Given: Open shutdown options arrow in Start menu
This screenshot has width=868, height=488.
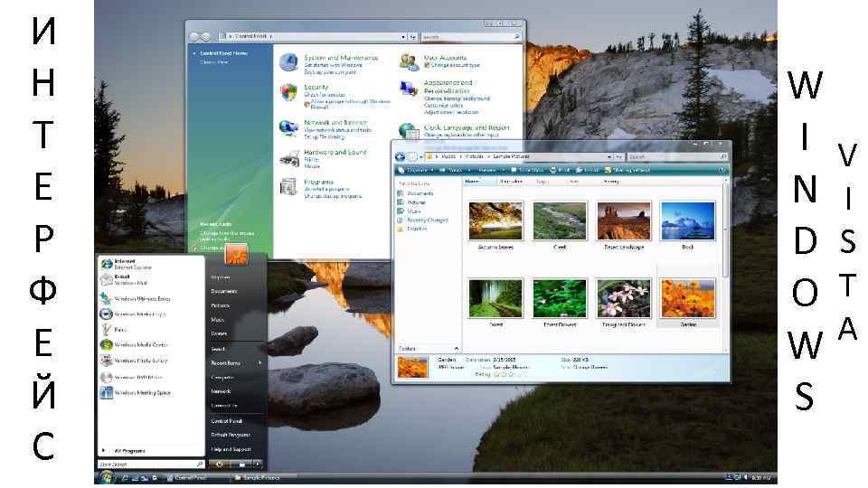Looking at the screenshot, I should [258, 464].
